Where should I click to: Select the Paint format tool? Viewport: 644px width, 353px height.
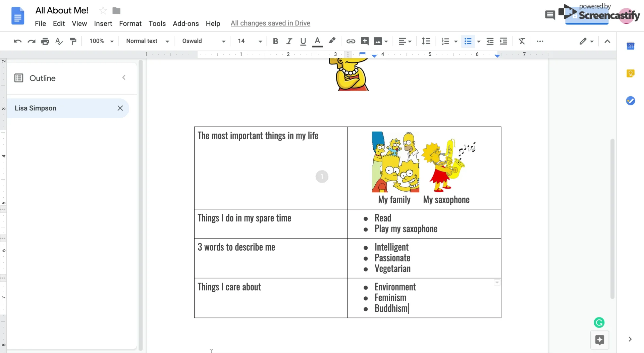(x=73, y=41)
